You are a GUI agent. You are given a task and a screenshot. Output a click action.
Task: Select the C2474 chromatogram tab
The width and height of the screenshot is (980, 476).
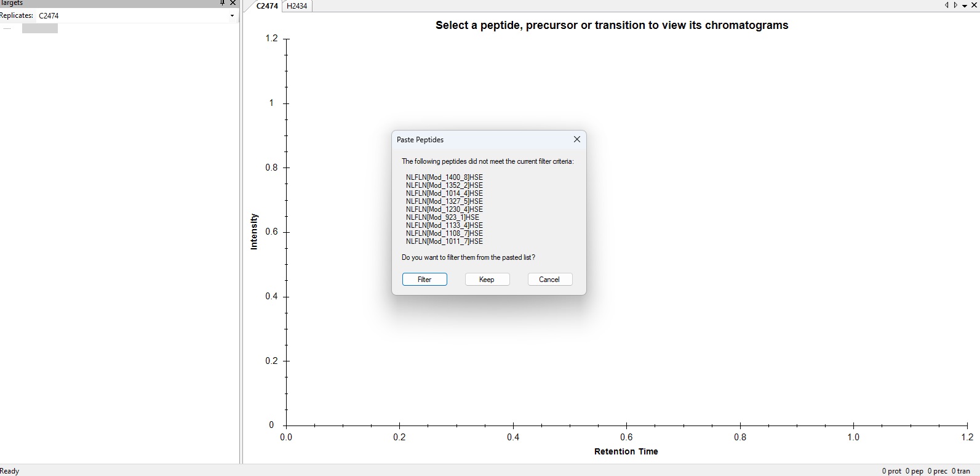(x=266, y=6)
